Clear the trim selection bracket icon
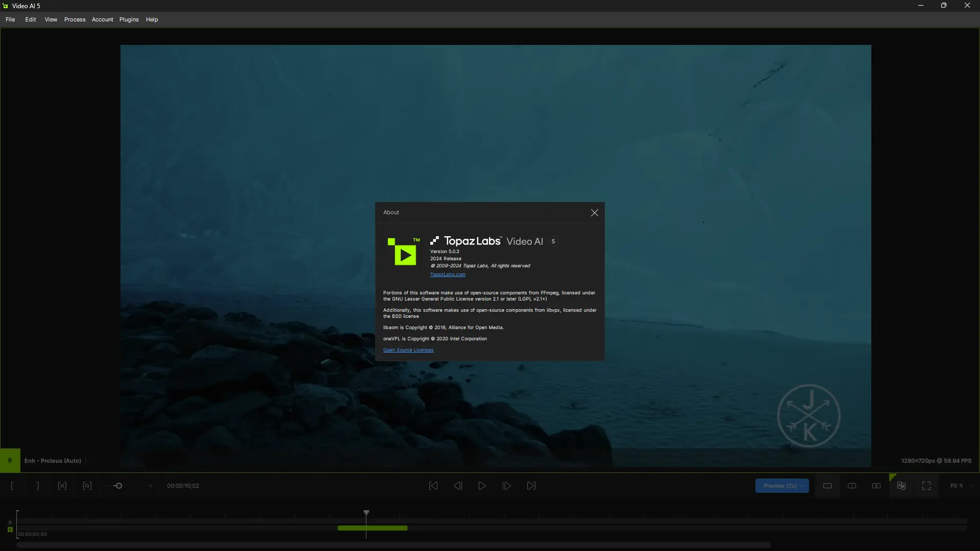The height and width of the screenshot is (551, 980). 62,486
